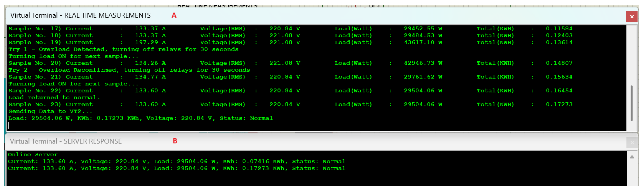Click the 'Online Server' text line
The image size is (644, 192).
(x=33, y=155)
